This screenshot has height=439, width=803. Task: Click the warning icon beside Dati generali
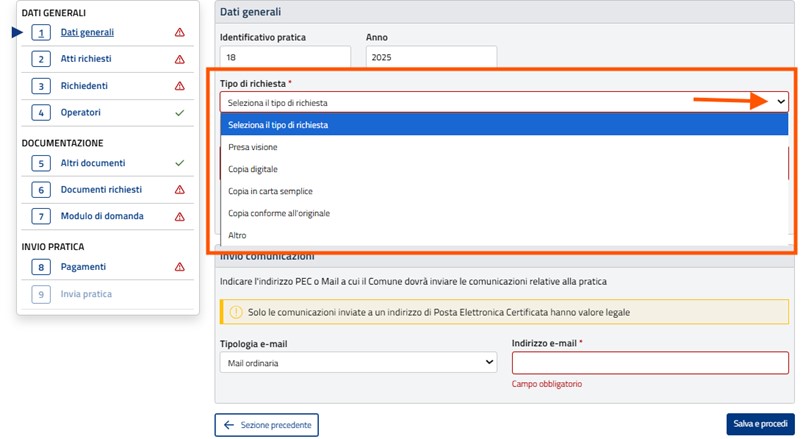click(x=180, y=32)
